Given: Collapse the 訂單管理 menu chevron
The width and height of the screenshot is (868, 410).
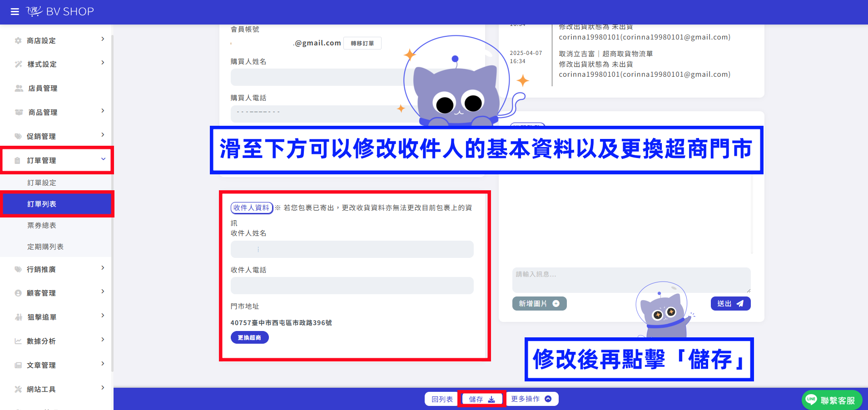Looking at the screenshot, I should (103, 159).
